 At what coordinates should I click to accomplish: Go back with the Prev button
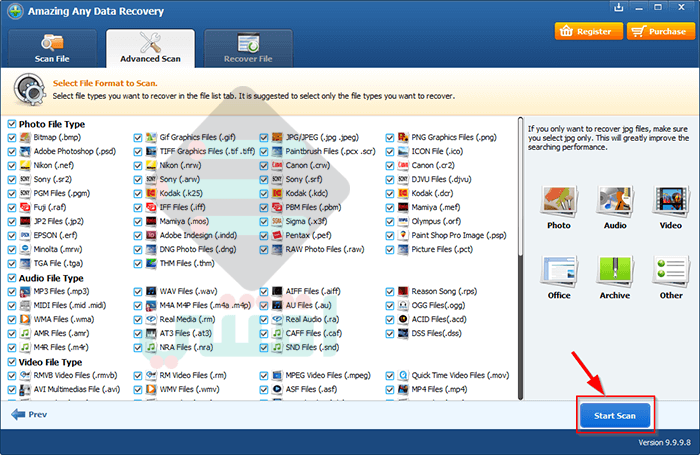(x=29, y=415)
